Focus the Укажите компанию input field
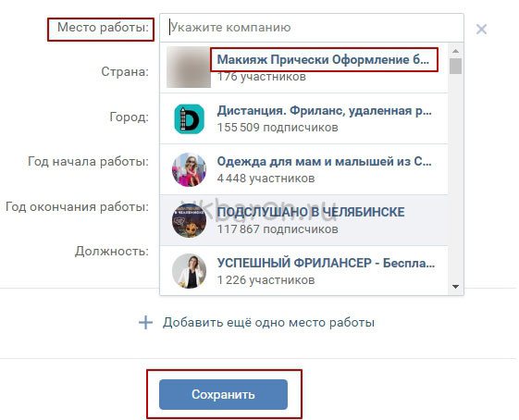Viewport: 519px width, 420px height. click(312, 28)
